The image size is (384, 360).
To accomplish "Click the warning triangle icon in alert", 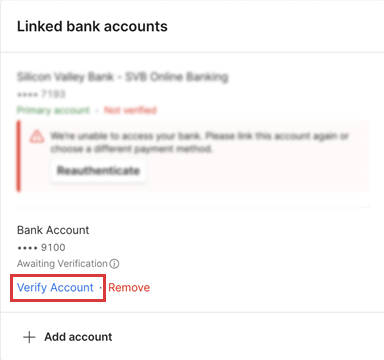I will point(37,137).
